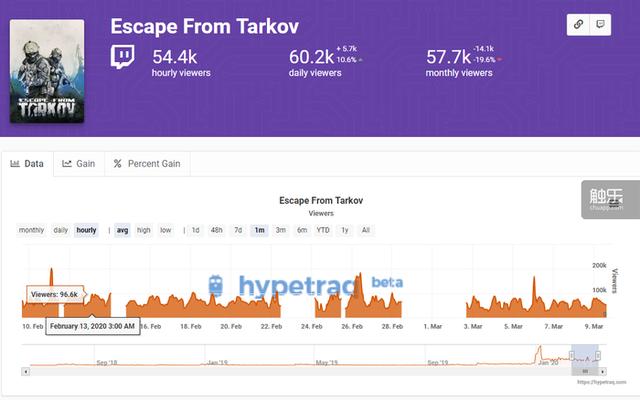Set chart range to 1m

[x=259, y=230]
